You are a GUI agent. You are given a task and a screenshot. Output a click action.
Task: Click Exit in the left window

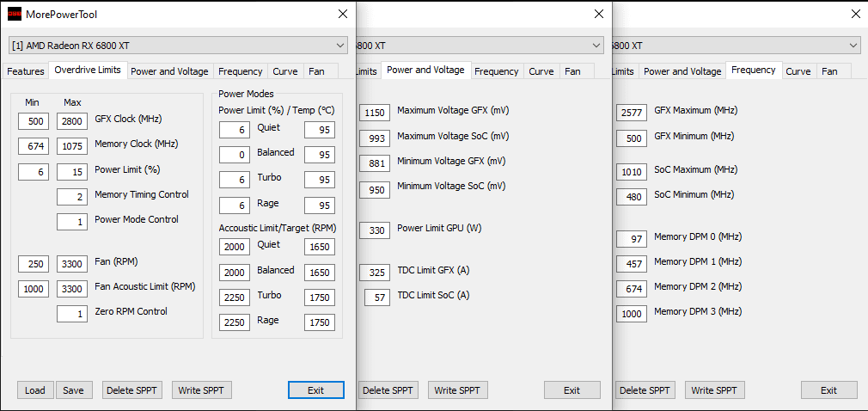coord(316,390)
